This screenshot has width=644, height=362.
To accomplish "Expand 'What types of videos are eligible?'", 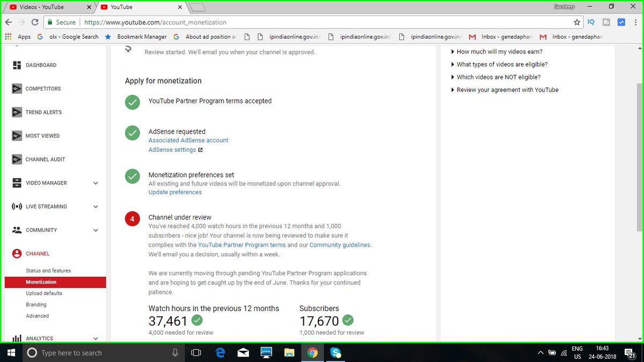I will [x=500, y=64].
